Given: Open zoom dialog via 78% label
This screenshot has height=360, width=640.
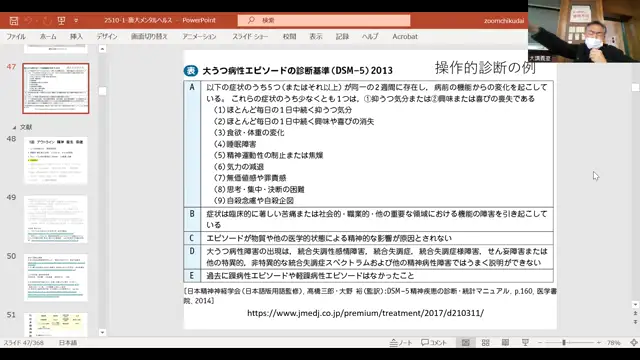Looking at the screenshot, I should click(613, 342).
